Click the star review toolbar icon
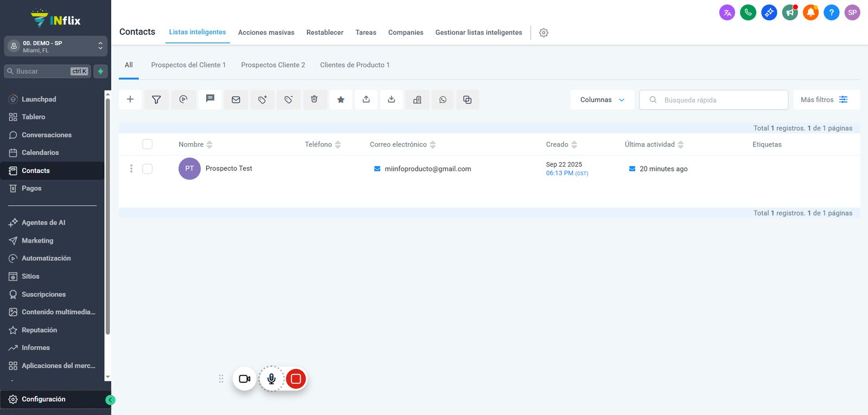The width and height of the screenshot is (868, 415). (x=341, y=100)
